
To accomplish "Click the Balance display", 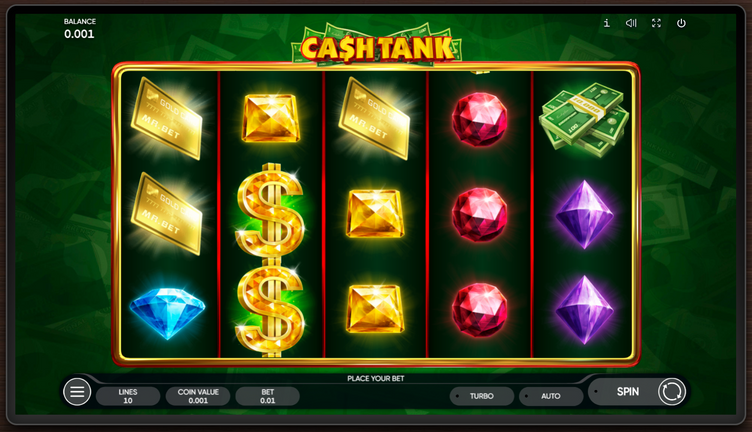I will 80,29.
